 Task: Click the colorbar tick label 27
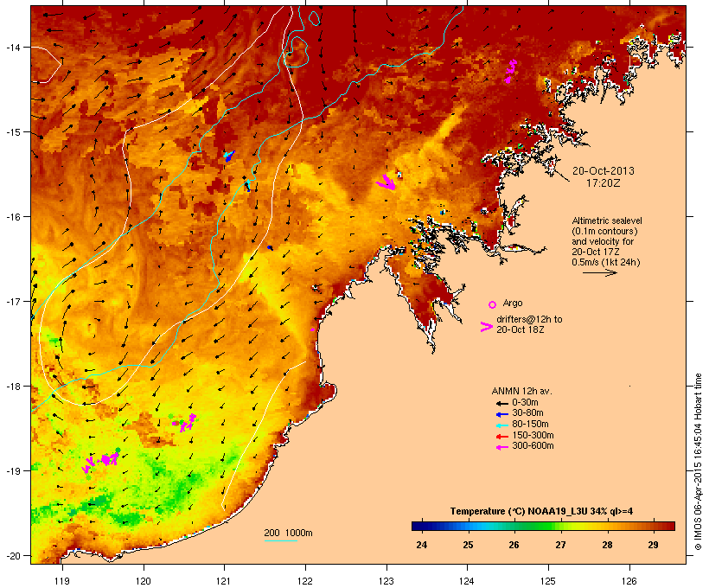560,545
